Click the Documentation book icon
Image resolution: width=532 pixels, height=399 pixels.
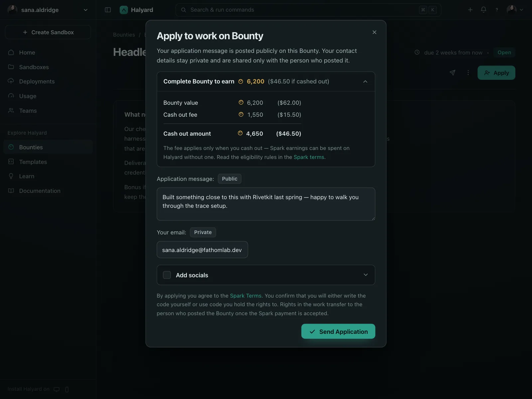pyautogui.click(x=11, y=191)
